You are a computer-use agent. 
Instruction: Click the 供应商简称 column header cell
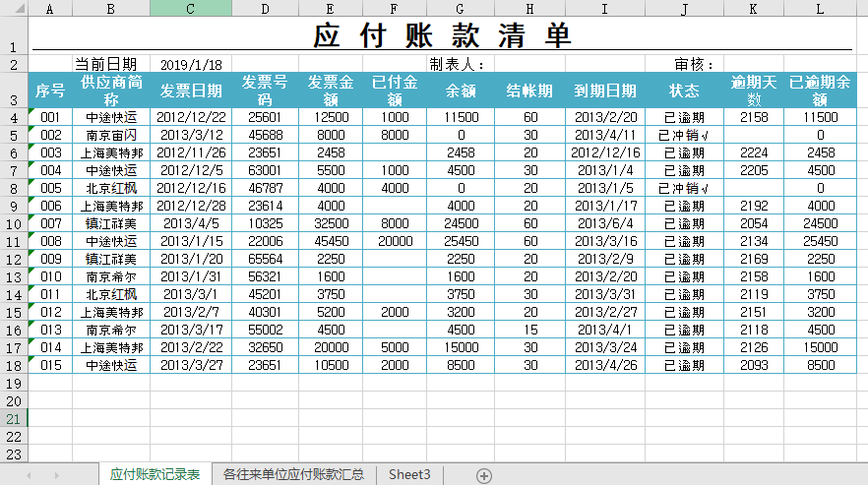click(110, 91)
